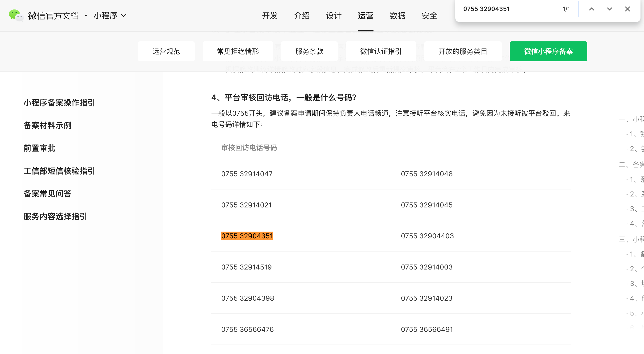Open the 安全 navigation tab

pos(430,16)
